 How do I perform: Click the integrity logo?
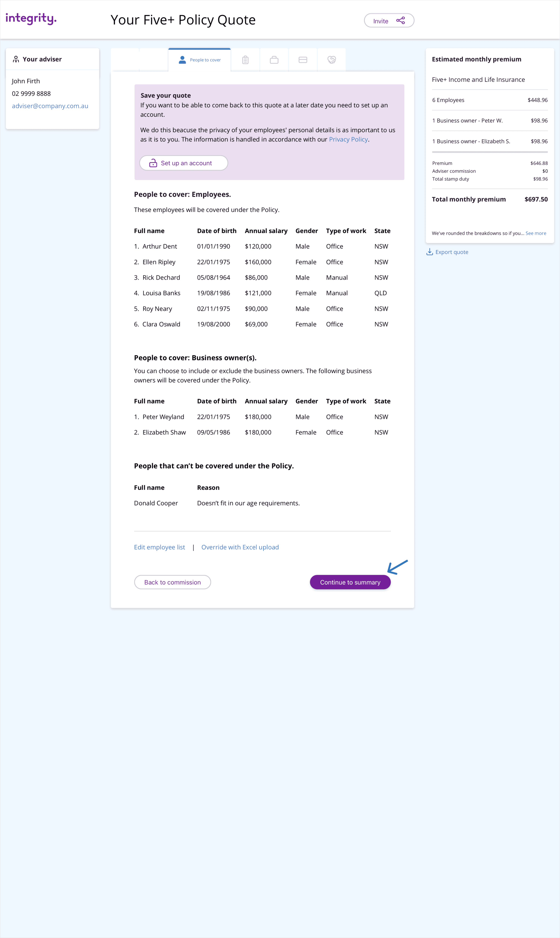(31, 18)
